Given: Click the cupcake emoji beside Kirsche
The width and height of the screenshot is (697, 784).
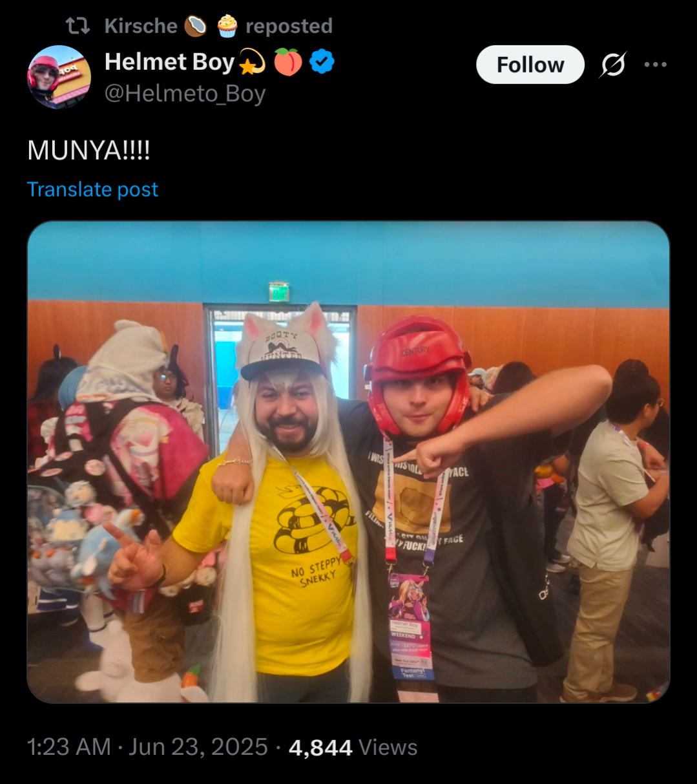Looking at the screenshot, I should (227, 26).
